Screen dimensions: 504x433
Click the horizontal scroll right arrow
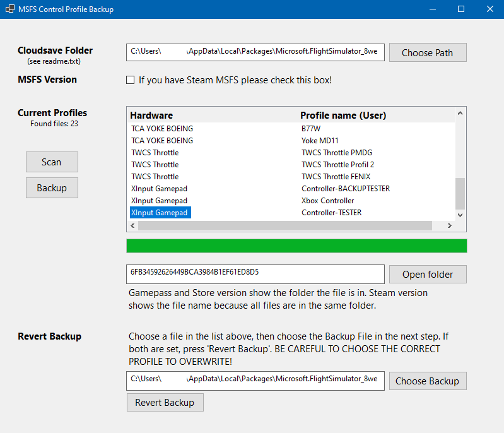click(x=449, y=226)
